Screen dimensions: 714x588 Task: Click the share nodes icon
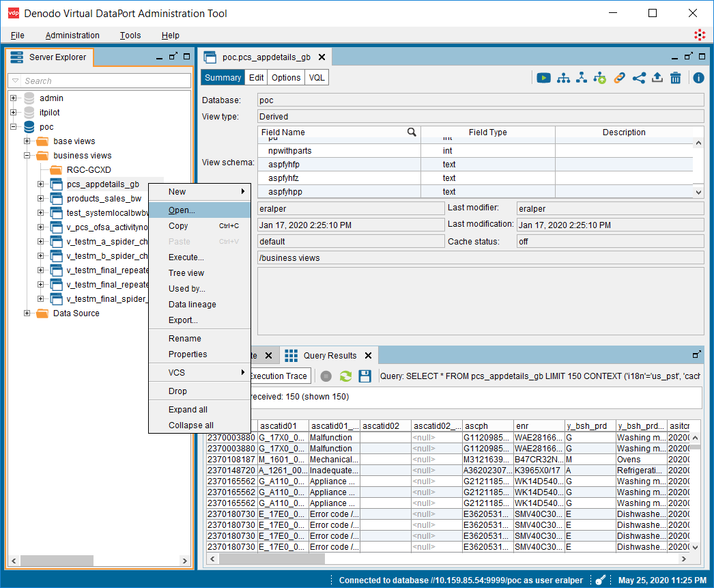(x=639, y=78)
